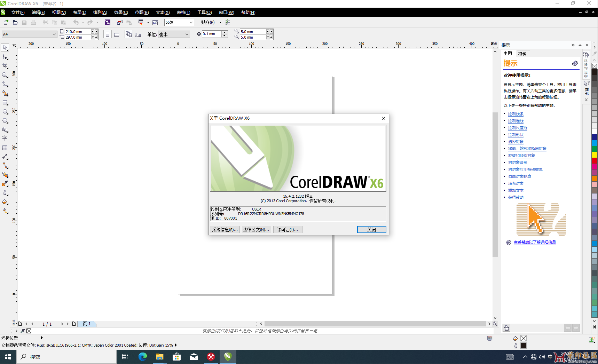Image resolution: width=598 pixels, height=364 pixels.
Task: Toggle apply layout to all pages
Action: tap(129, 34)
